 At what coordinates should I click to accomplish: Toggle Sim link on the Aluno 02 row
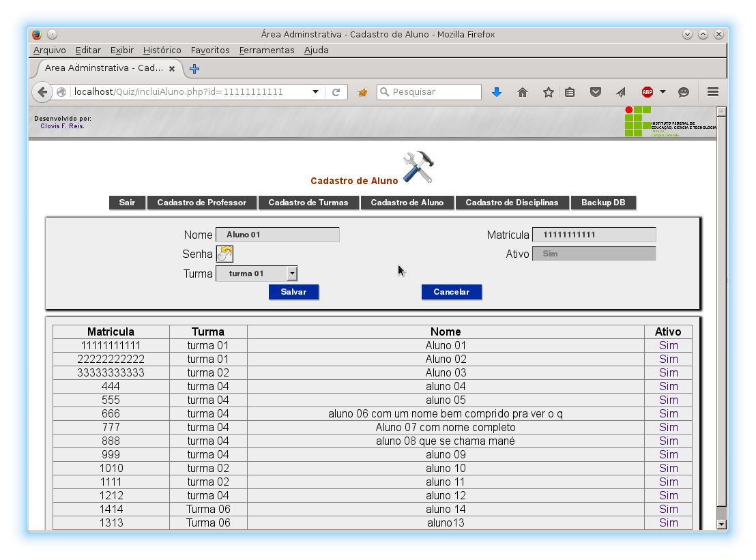pos(668,359)
